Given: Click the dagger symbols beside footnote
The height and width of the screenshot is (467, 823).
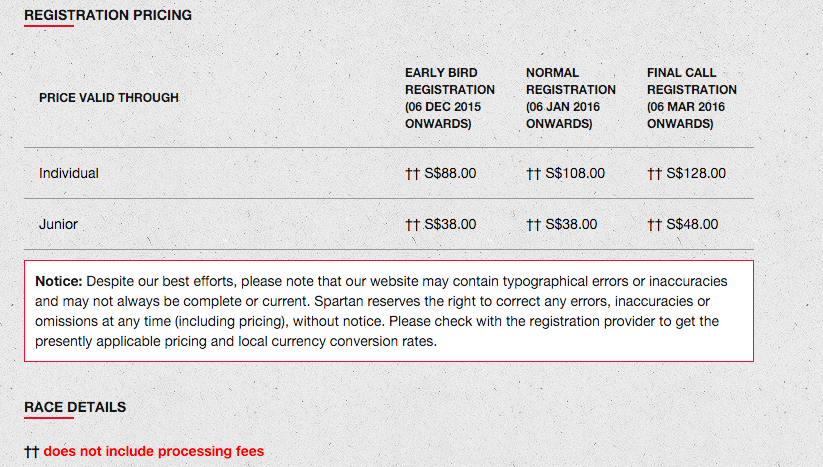Looking at the screenshot, I should tap(31, 452).
